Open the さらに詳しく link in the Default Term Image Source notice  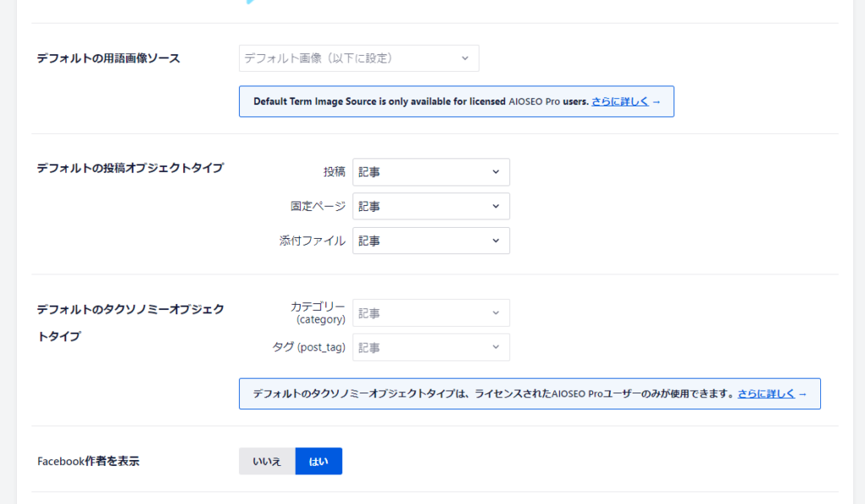(620, 101)
